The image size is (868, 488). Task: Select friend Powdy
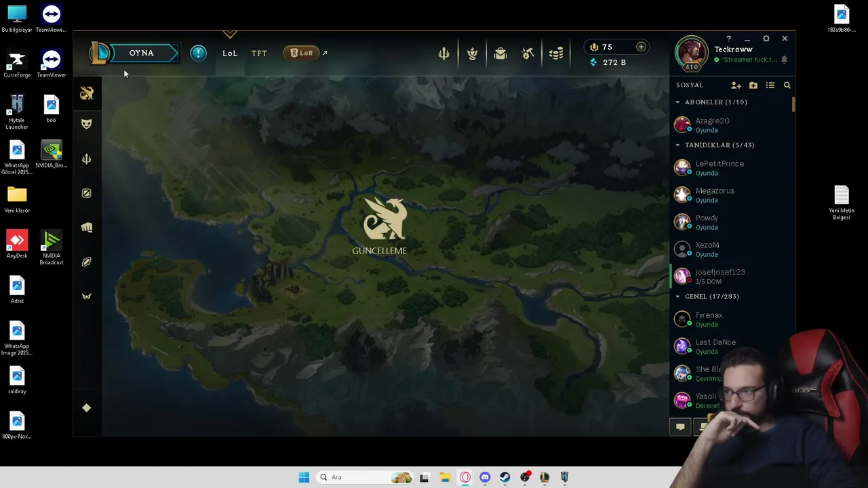click(731, 222)
